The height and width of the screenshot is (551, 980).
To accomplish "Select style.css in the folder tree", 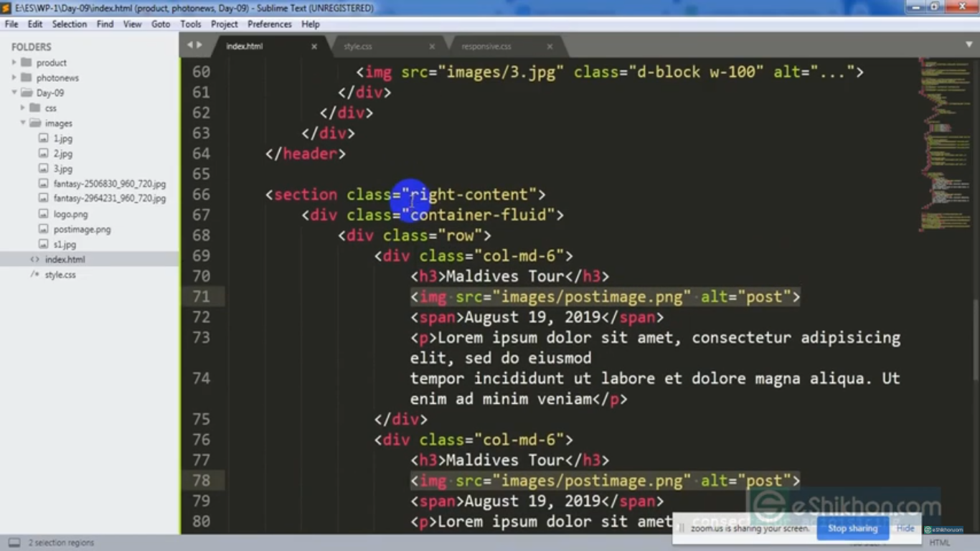I will pyautogui.click(x=60, y=275).
